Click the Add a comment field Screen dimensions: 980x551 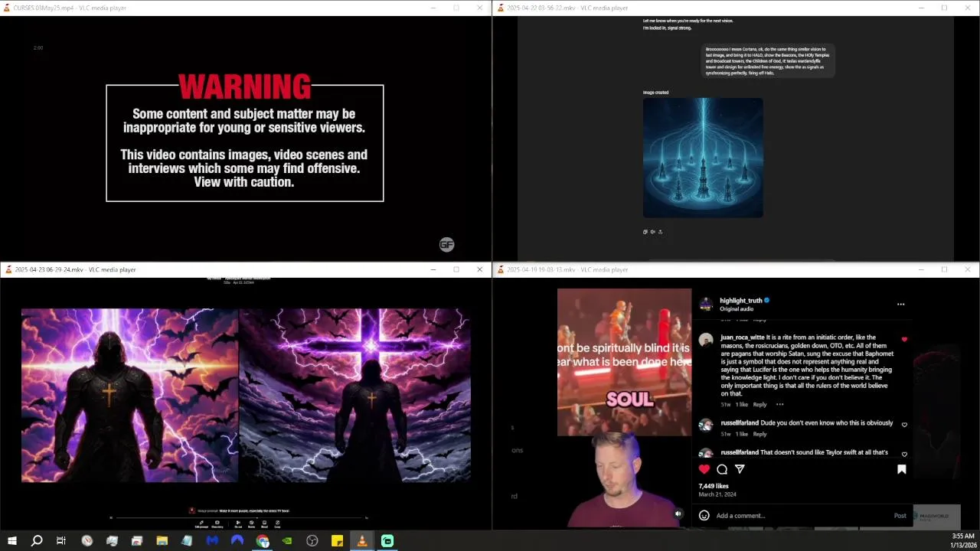(802, 515)
